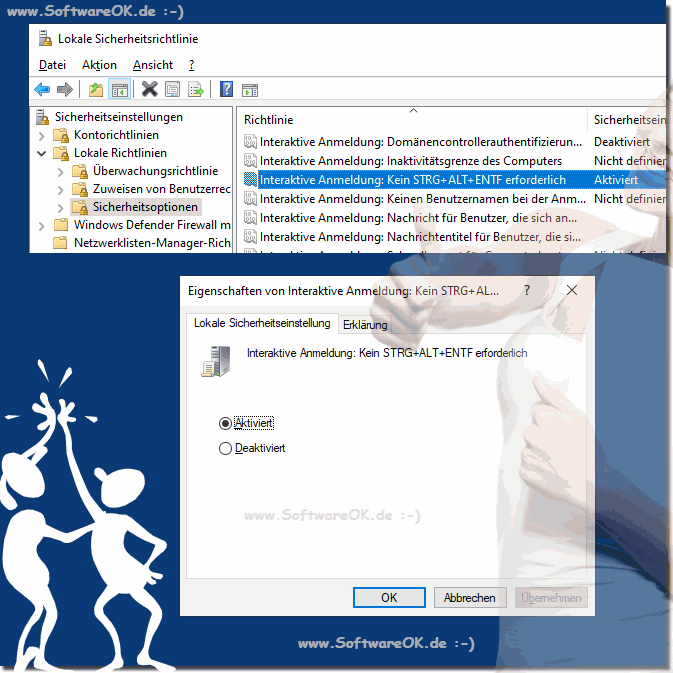Expand the Windows Defender Firewall node arrow
Screen dimensions: 673x673
(42, 226)
